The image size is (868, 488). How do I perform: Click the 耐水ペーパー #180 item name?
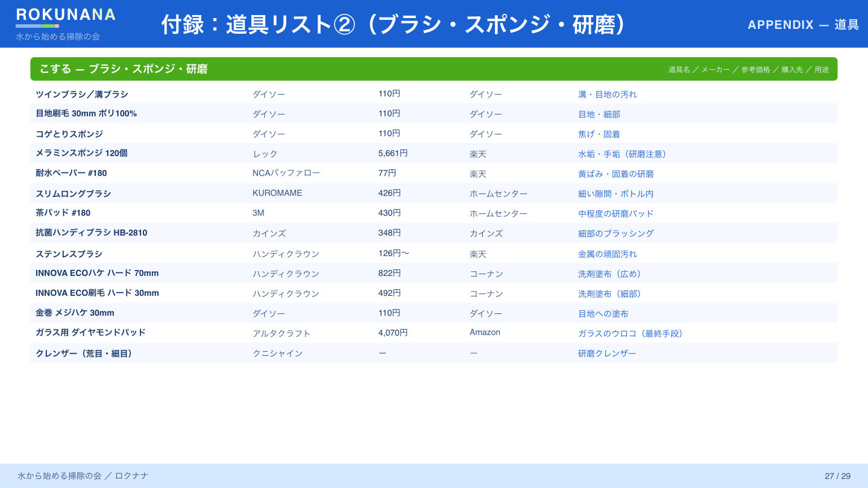[71, 174]
